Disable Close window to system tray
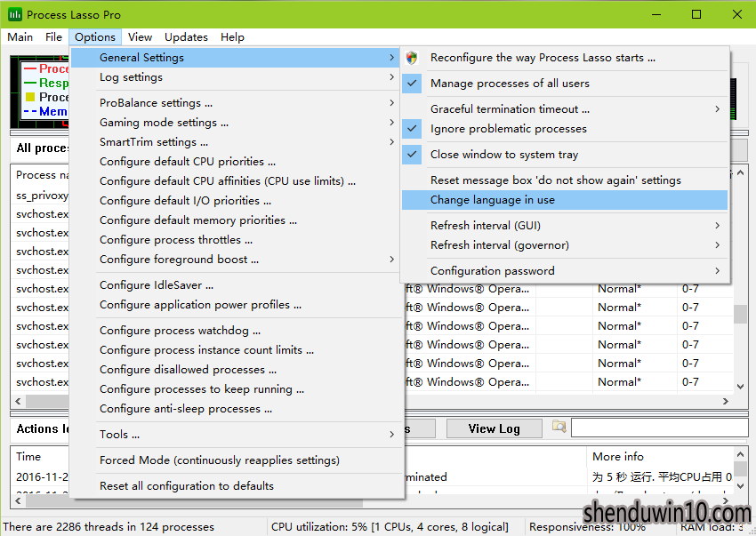Screen dimensions: 756x536 pyautogui.click(x=412, y=155)
